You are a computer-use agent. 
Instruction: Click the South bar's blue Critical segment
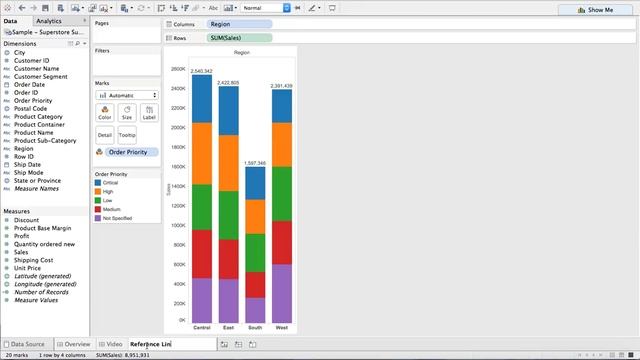click(255, 183)
